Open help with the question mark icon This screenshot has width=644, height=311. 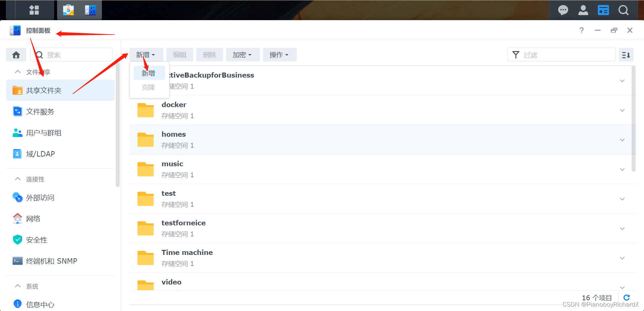pyautogui.click(x=582, y=30)
